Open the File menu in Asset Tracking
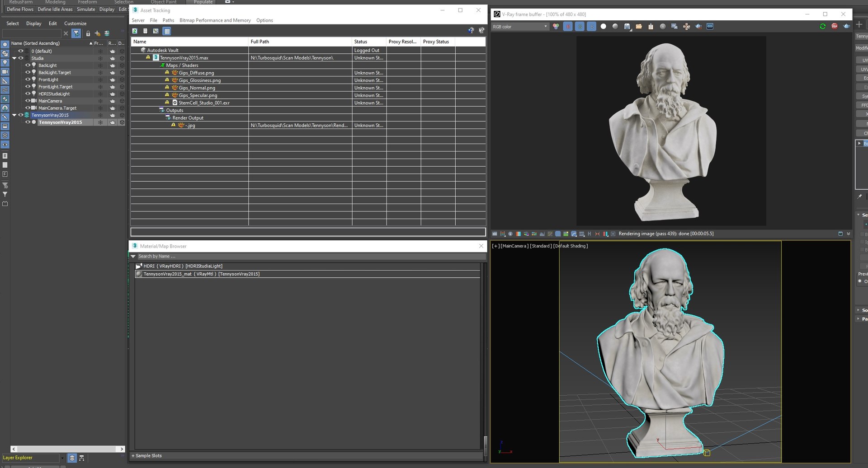 click(x=154, y=20)
